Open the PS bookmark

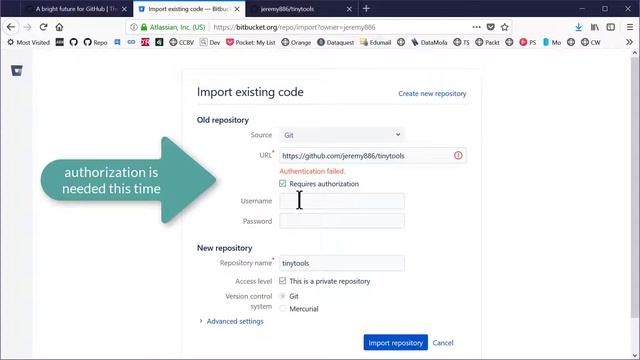(528, 42)
